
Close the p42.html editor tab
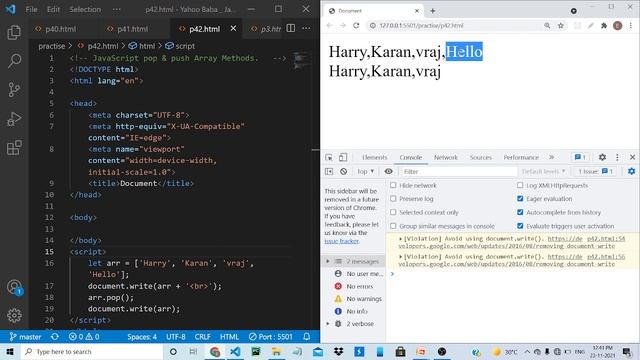tap(233, 28)
